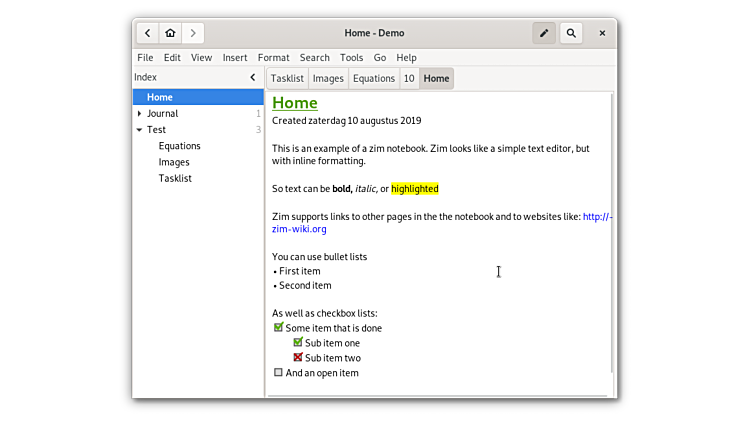Toggle the pencil edit mode button

click(544, 33)
